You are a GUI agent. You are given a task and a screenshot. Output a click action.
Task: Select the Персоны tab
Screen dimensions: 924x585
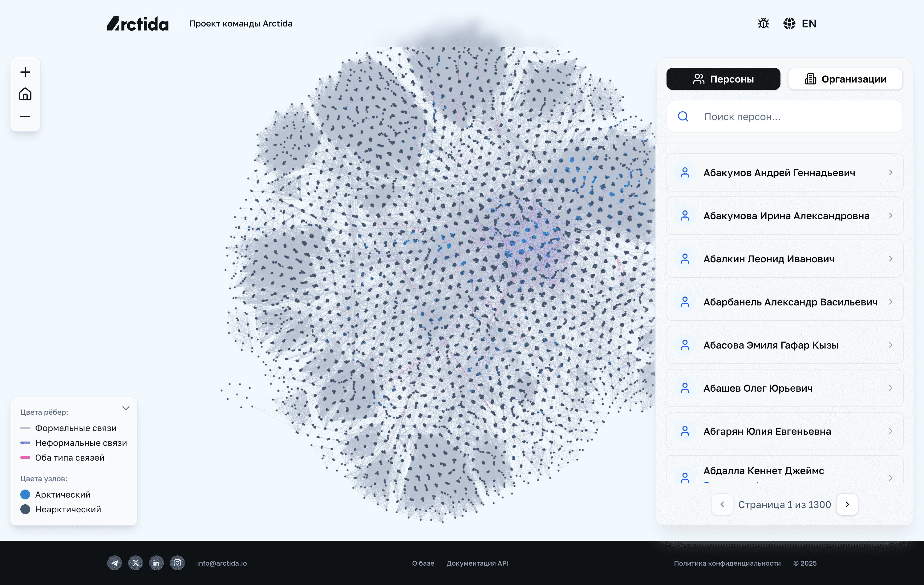(723, 79)
